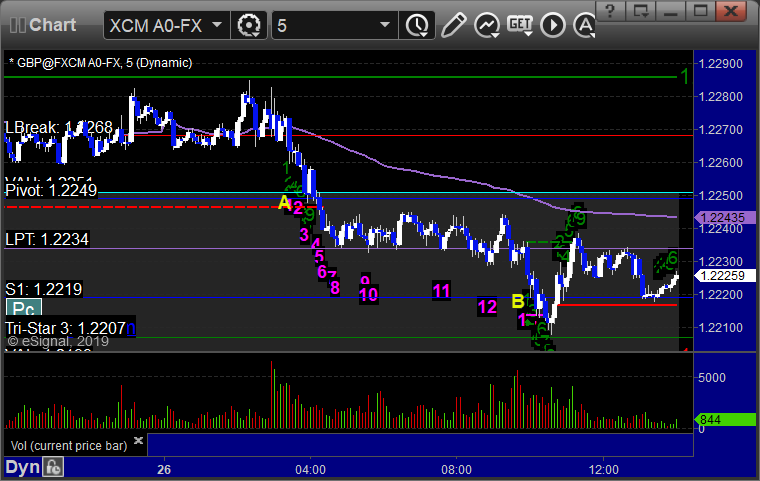This screenshot has height=481, width=760.
Task: Click the 1.22600 price axis label
Action: tap(720, 163)
